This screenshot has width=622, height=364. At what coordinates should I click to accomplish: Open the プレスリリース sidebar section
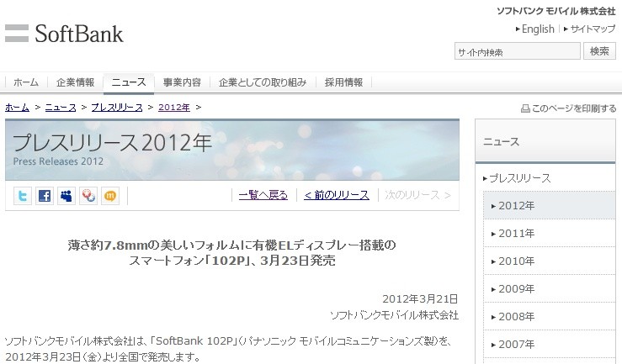click(x=518, y=178)
